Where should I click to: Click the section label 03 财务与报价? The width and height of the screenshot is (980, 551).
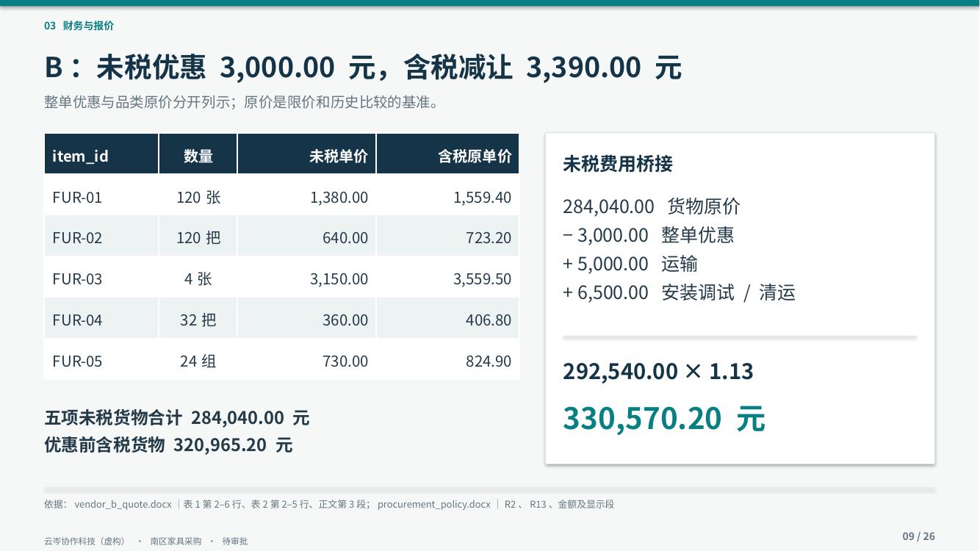[79, 26]
